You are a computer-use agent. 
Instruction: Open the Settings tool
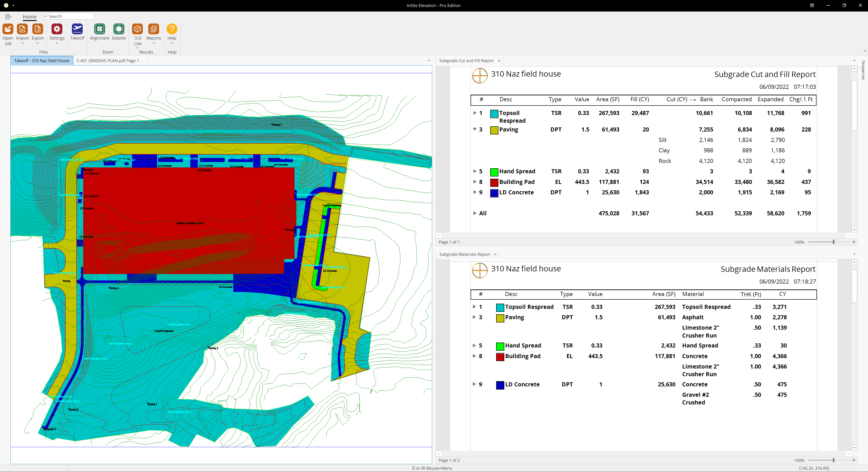click(57, 32)
